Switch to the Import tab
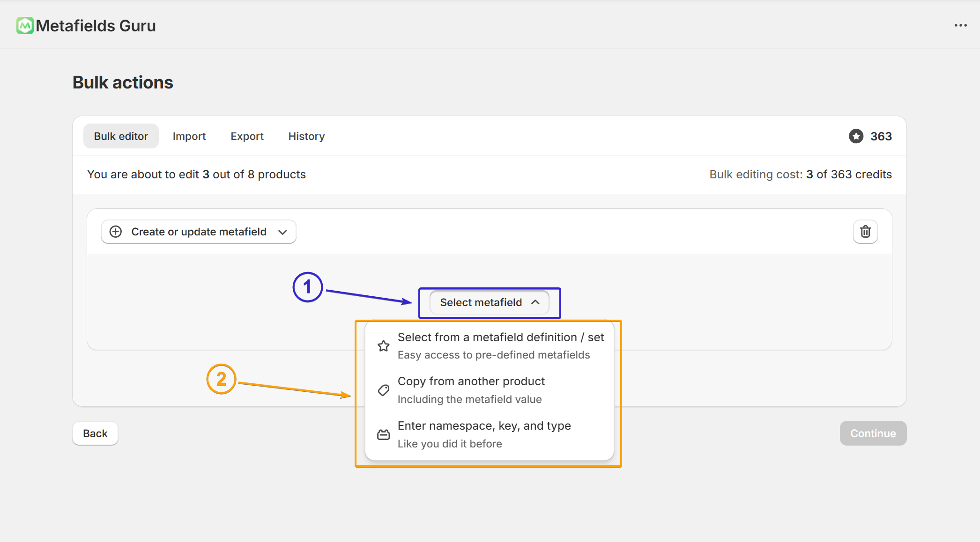 tap(189, 136)
